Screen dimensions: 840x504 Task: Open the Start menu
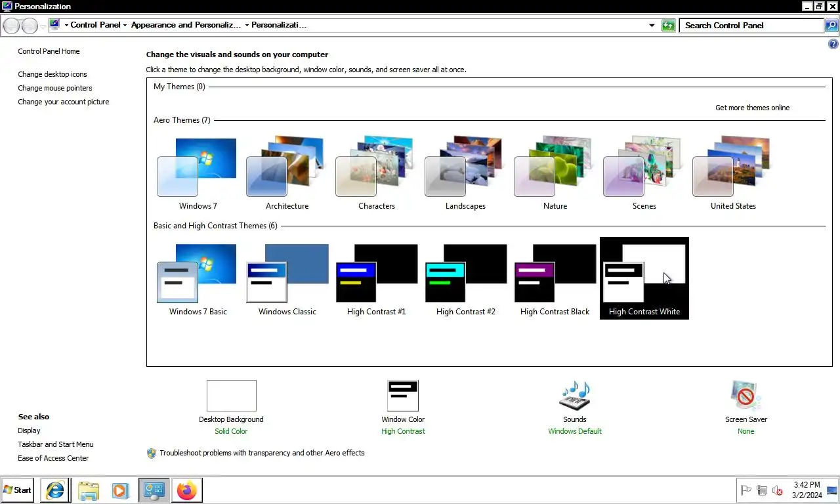click(x=18, y=490)
